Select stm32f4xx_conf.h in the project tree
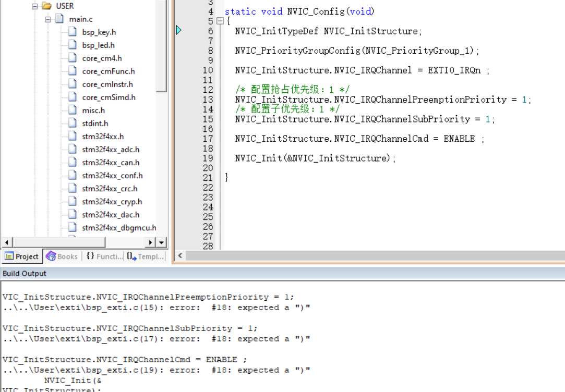 coord(112,176)
